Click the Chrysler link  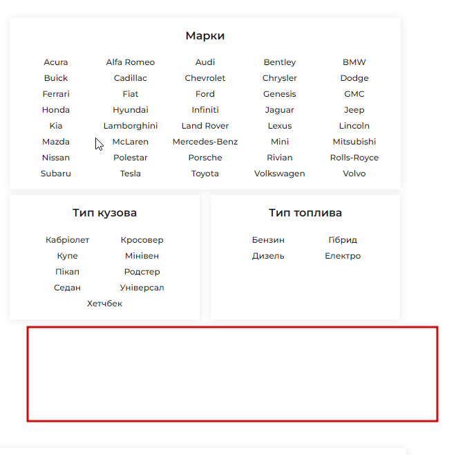tap(280, 78)
